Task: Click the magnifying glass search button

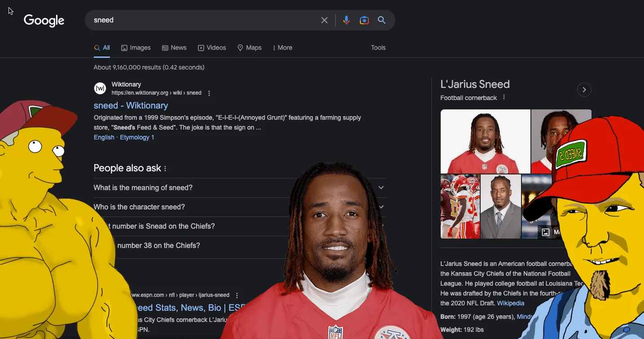Action: click(x=382, y=20)
